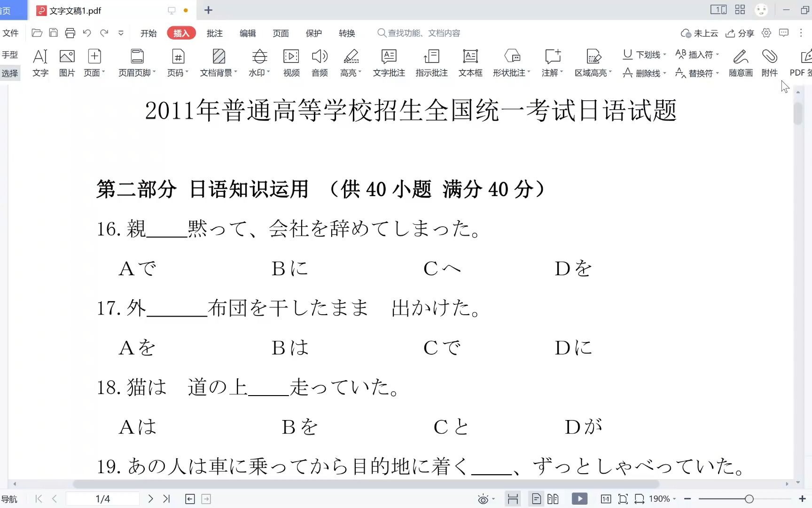
Task: Open the 页码 page number dropdown
Action: point(178,63)
